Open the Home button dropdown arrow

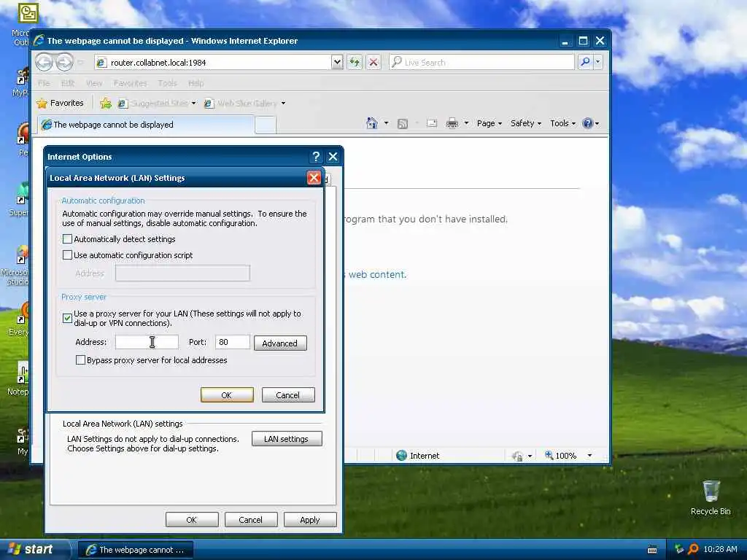tap(387, 123)
